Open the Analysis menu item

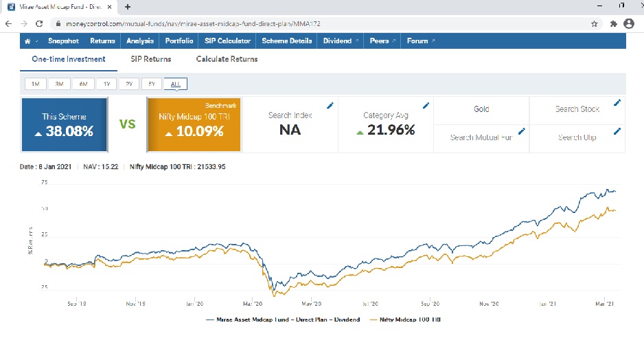(x=140, y=41)
